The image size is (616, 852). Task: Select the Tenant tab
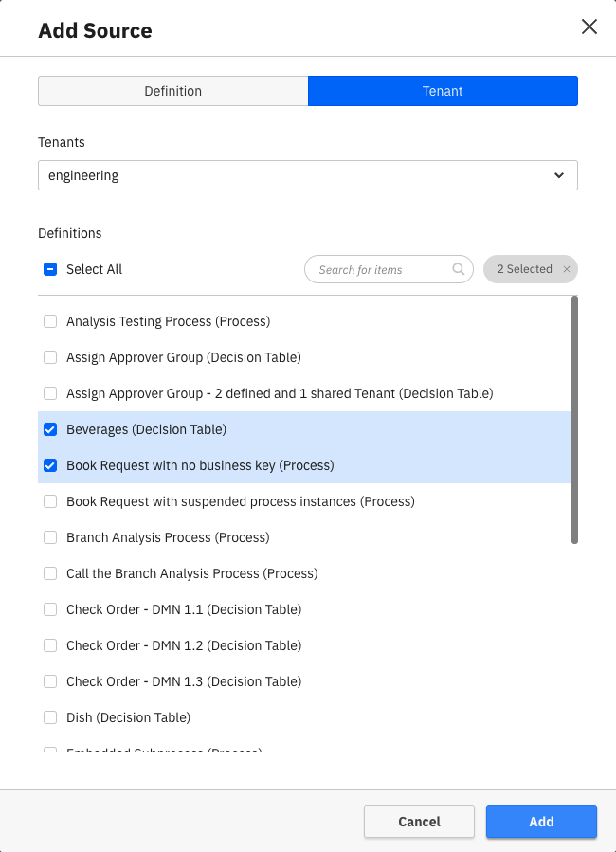click(x=443, y=91)
